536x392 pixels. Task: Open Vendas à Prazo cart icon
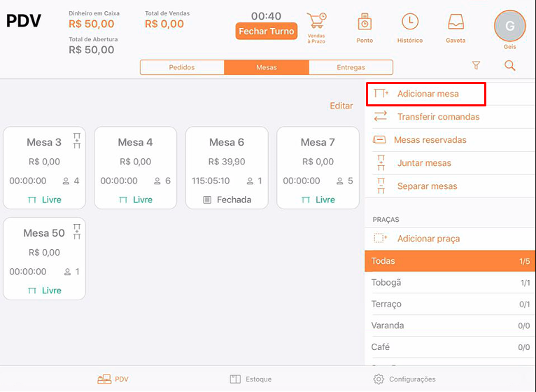click(x=316, y=21)
